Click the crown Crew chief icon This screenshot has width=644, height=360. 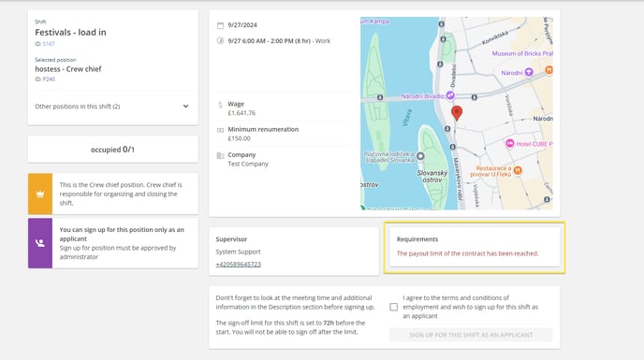point(40,194)
